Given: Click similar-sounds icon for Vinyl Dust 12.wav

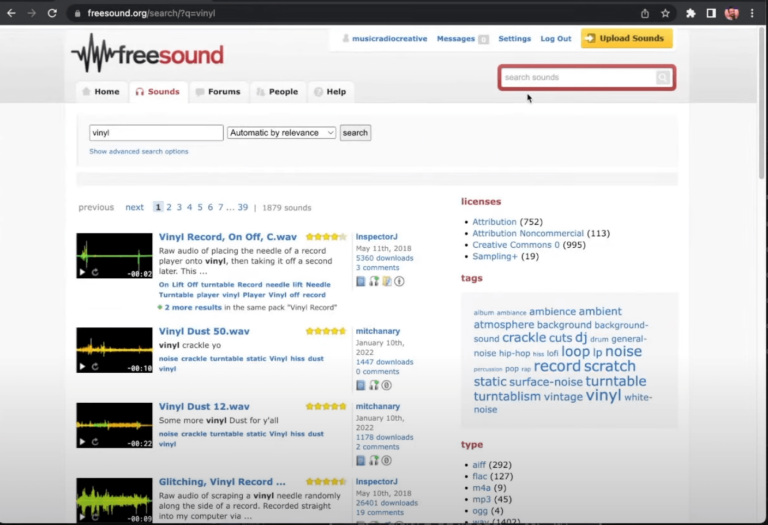Looking at the screenshot, I should pos(374,460).
